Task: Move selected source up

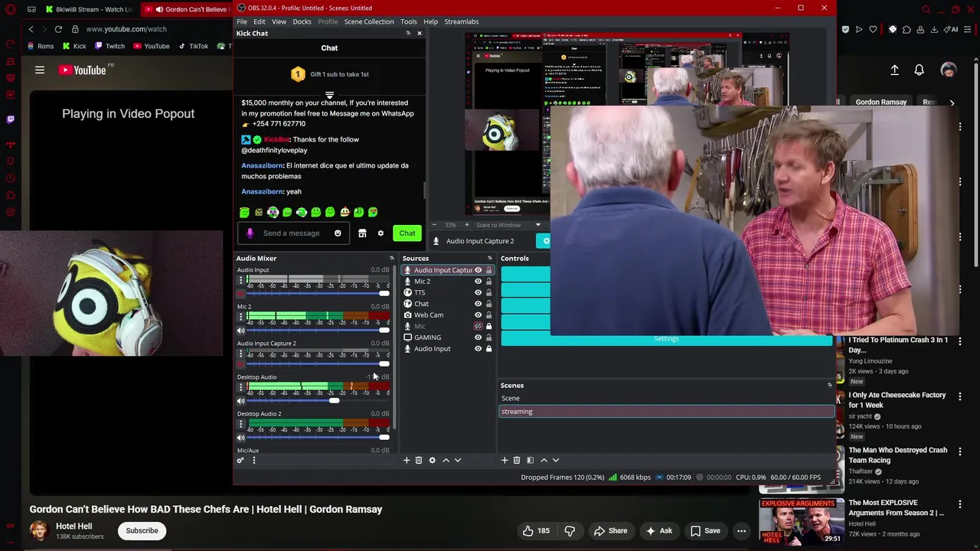Action: pyautogui.click(x=446, y=460)
